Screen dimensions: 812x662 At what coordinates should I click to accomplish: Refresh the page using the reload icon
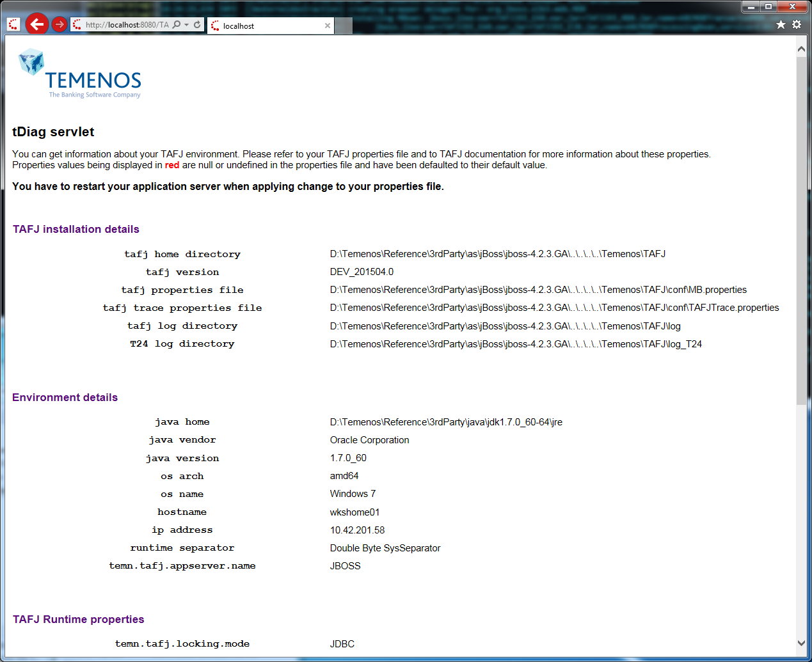197,25
